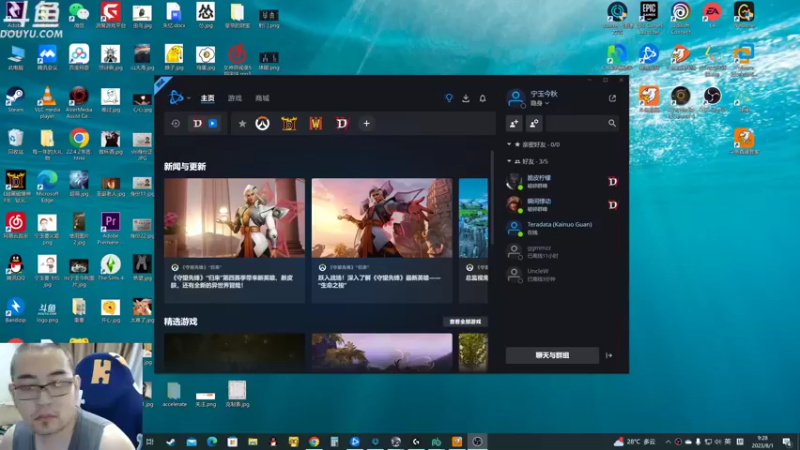
Task: Open the second online friend with Diablo badge
Action: (x=562, y=205)
